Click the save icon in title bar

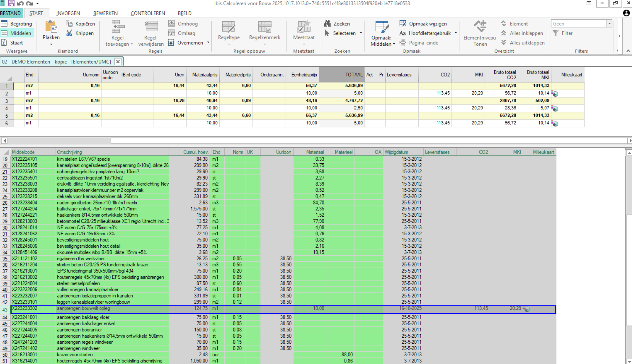(11, 3)
